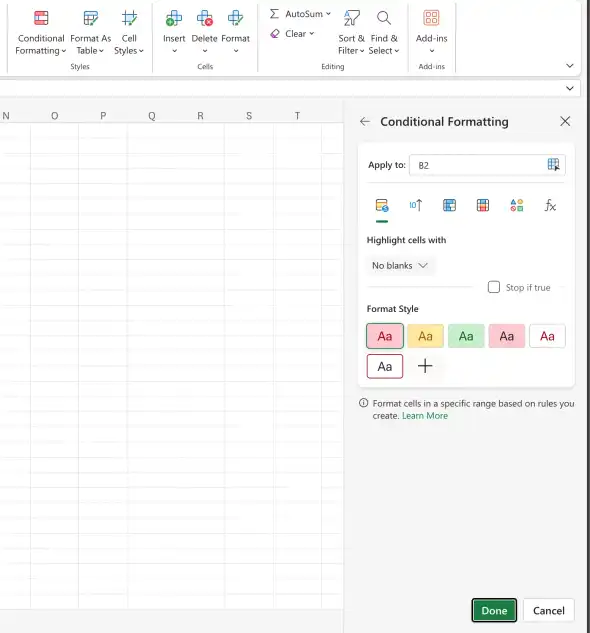The height and width of the screenshot is (633, 590).
Task: Select the Icon sets rule tab
Action: (517, 205)
